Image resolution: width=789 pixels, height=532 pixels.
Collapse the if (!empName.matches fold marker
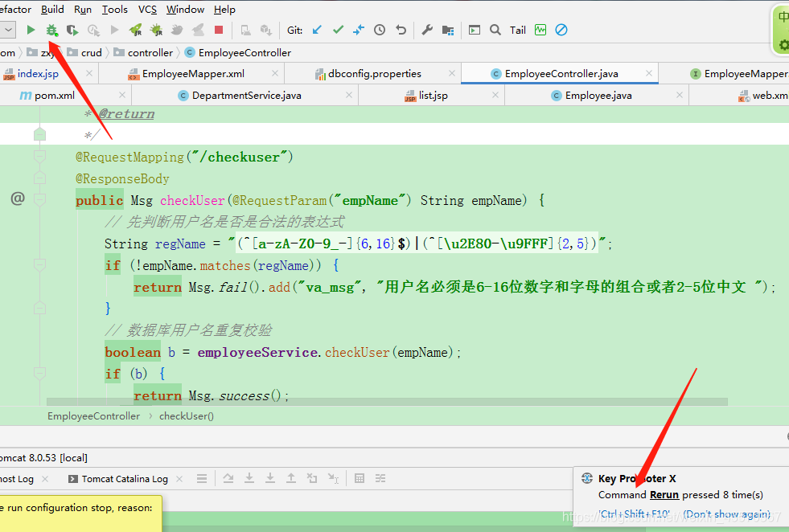pyautogui.click(x=39, y=264)
